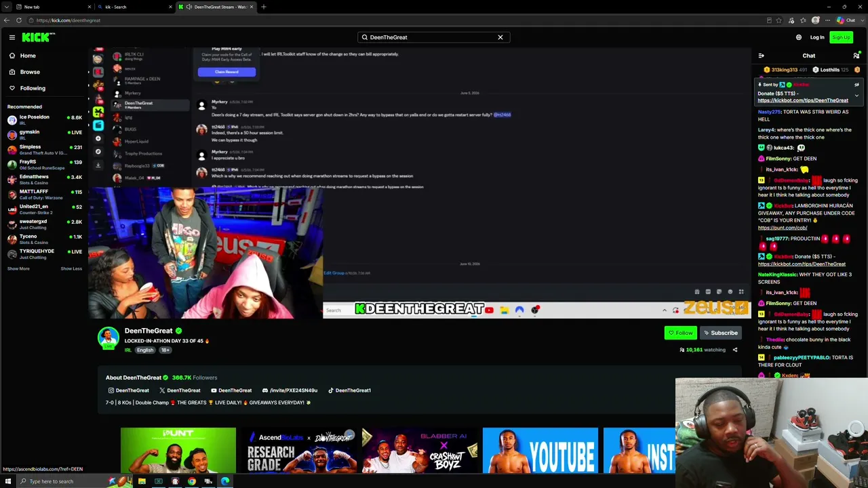
Task: Clear the DeenTheGreat search text
Action: (500, 37)
